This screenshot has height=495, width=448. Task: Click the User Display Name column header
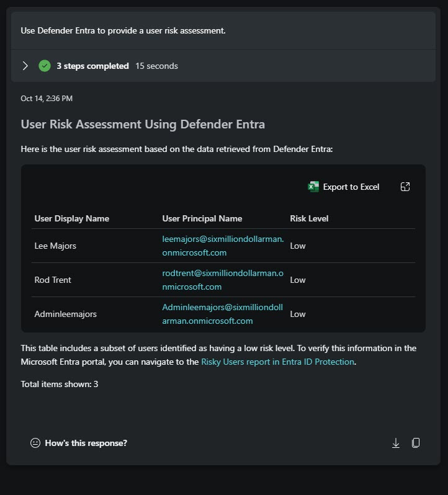(x=71, y=218)
